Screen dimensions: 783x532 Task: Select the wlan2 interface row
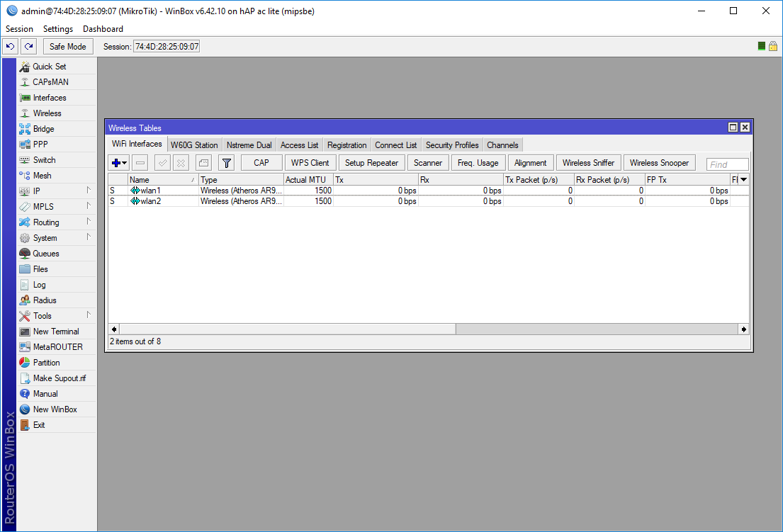(x=429, y=201)
